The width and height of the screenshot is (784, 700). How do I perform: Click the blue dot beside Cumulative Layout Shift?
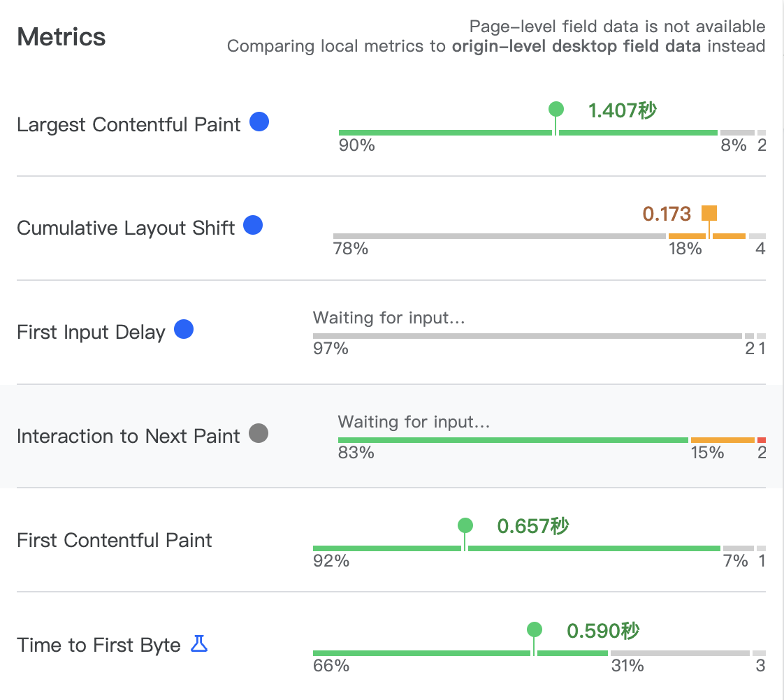tap(253, 225)
